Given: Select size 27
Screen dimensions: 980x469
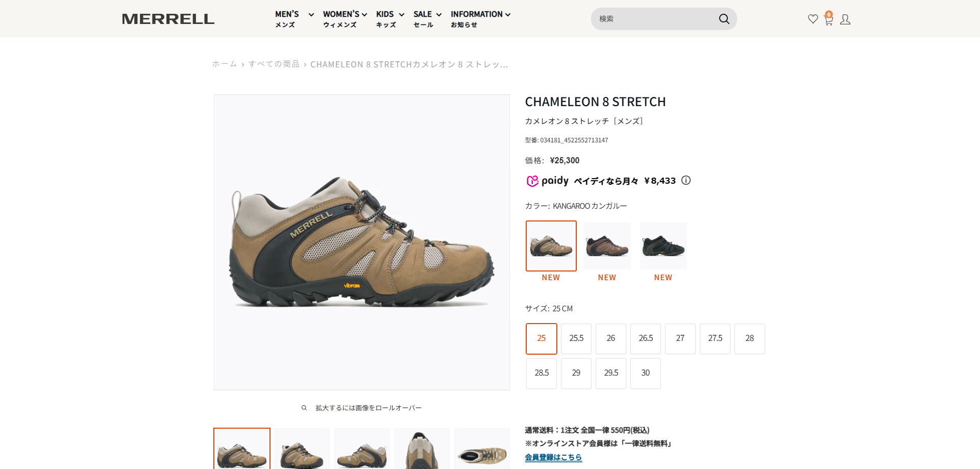Looking at the screenshot, I should click(x=680, y=338).
